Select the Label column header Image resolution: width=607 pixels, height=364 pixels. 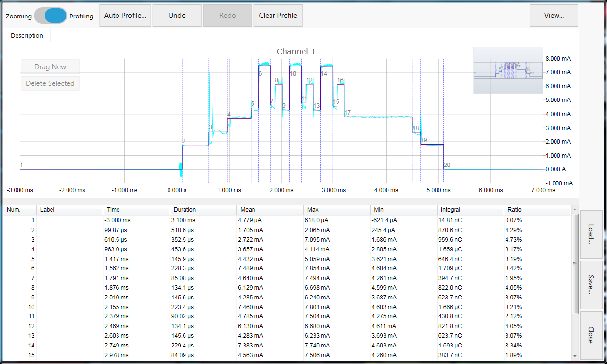click(70, 210)
